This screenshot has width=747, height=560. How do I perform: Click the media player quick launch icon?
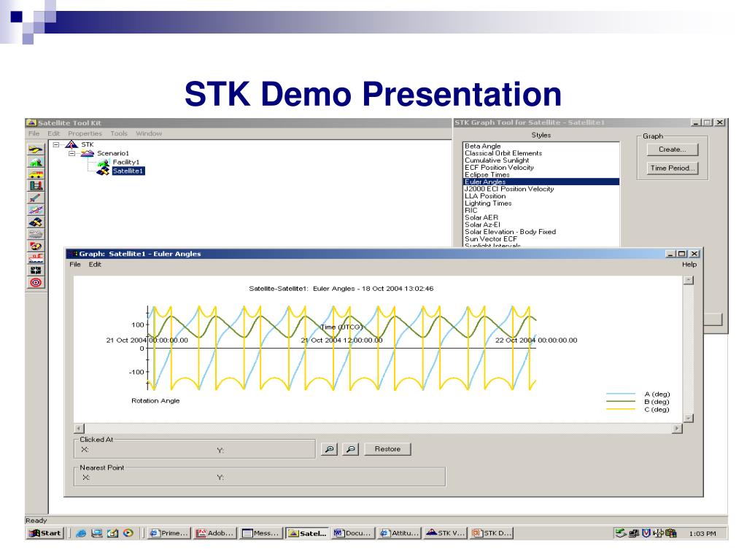pyautogui.click(x=128, y=533)
